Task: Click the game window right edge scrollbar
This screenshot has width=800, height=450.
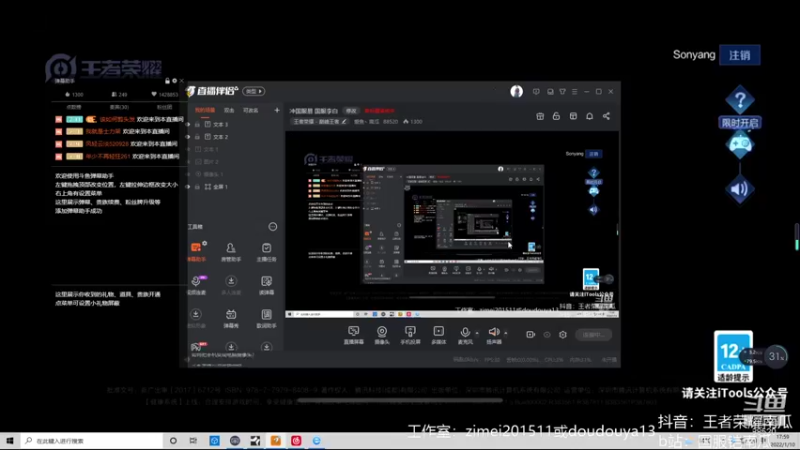Action: point(797,237)
